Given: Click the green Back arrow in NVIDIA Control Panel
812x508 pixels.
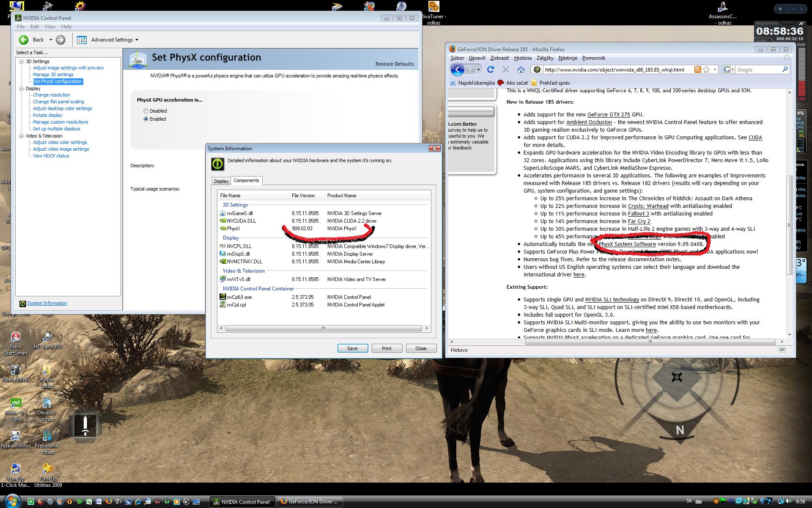Looking at the screenshot, I should 24,40.
